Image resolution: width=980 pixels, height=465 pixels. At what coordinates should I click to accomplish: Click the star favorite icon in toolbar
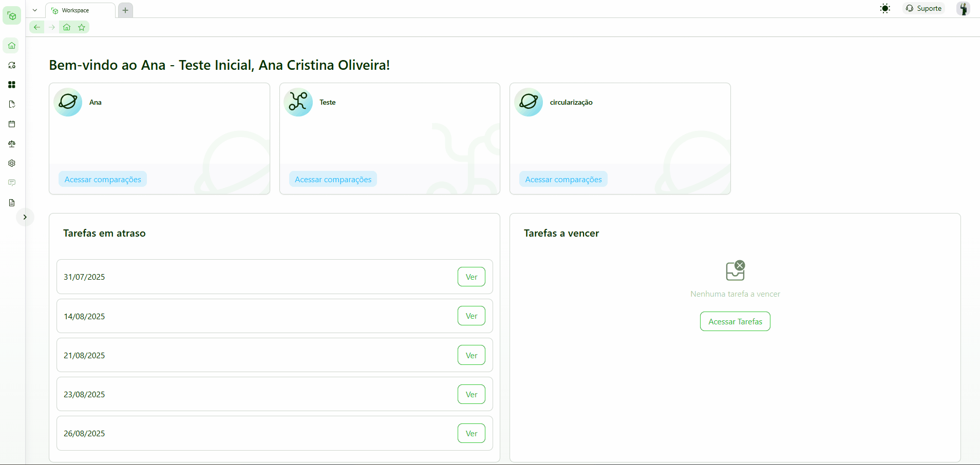tap(82, 27)
